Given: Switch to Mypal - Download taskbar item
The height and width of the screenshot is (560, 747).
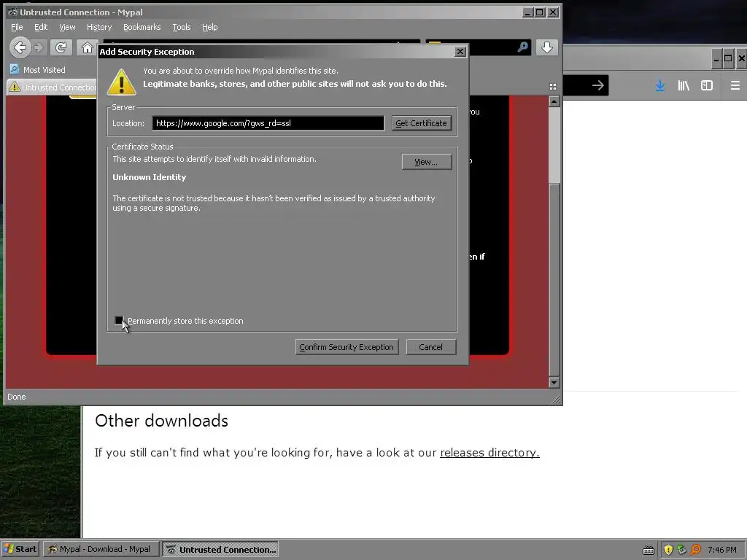Looking at the screenshot, I should (101, 549).
